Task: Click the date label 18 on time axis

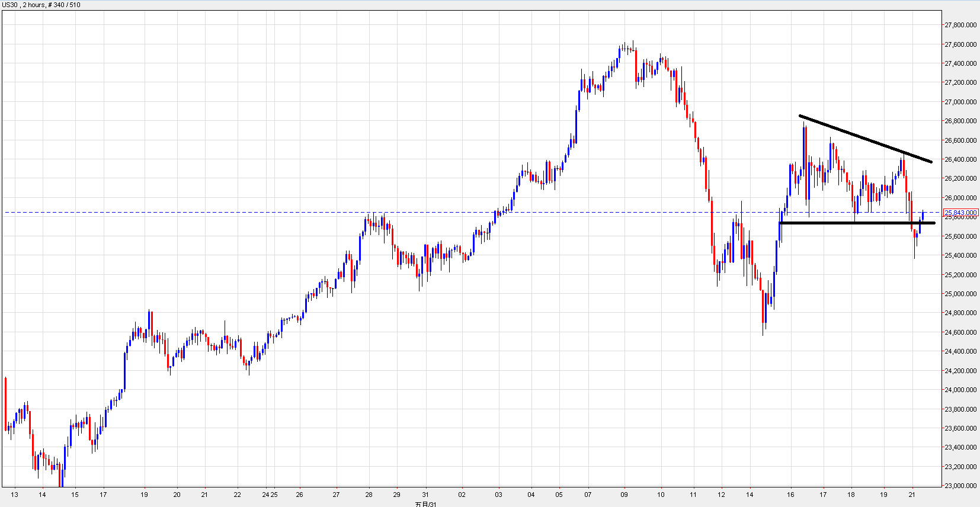Action: [x=851, y=495]
